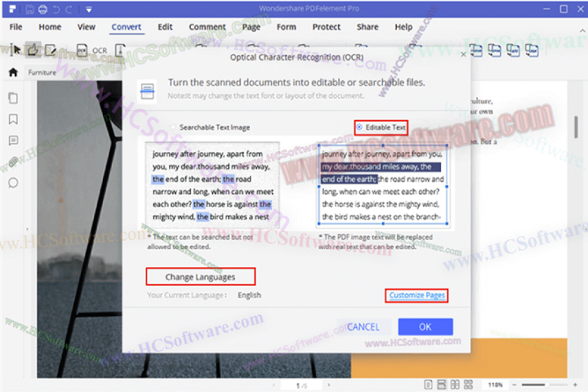Click the zoom slider in status bar
The image size is (588, 392).
tap(545, 385)
